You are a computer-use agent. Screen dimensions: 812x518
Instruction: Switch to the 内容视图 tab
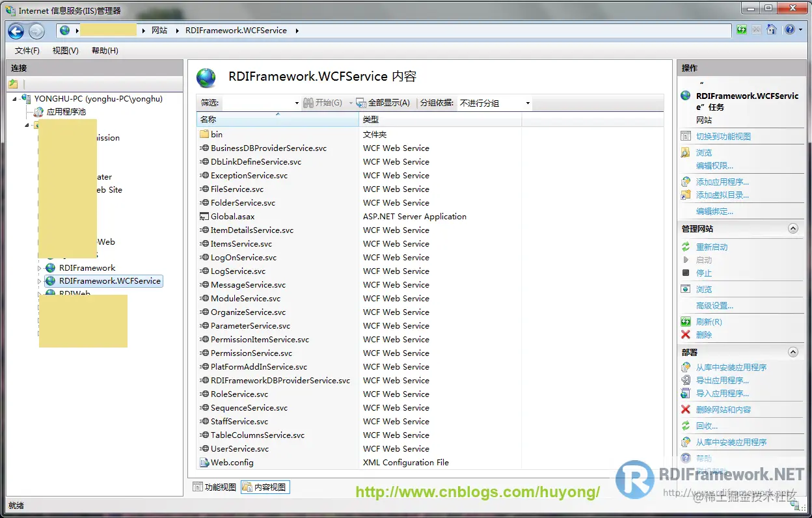tap(265, 487)
